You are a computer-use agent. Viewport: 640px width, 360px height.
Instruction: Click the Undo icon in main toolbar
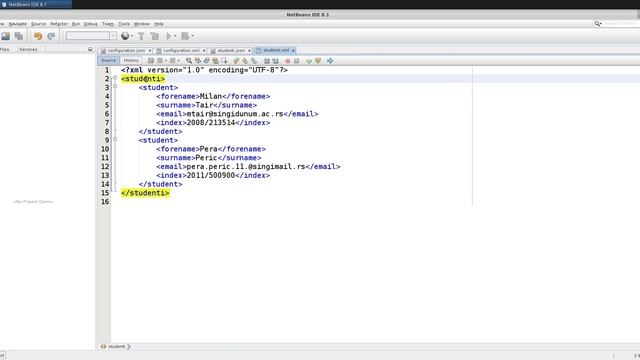coord(38,36)
